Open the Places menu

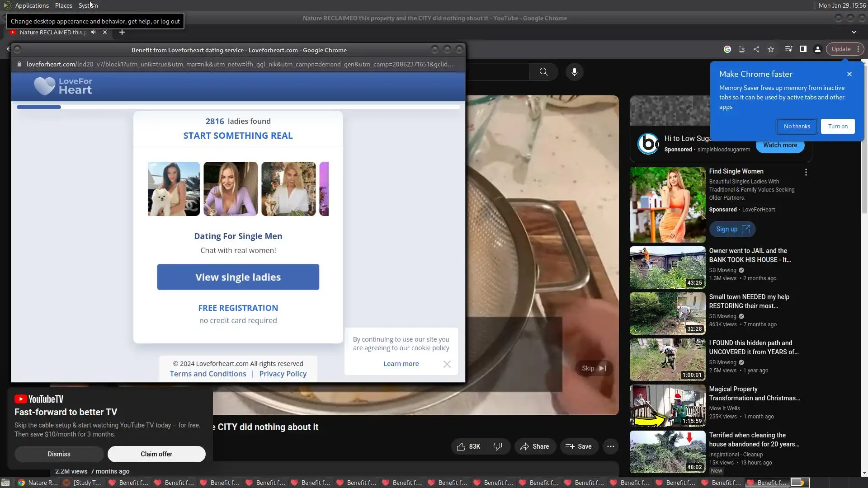pyautogui.click(x=63, y=5)
